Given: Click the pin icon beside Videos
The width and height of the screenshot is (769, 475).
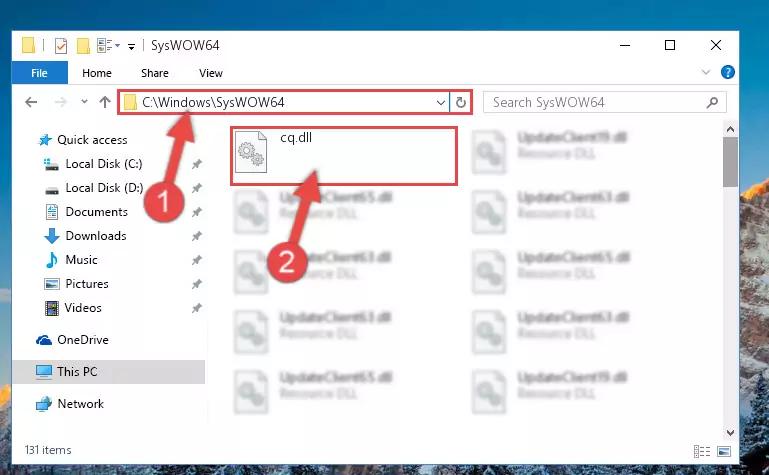Looking at the screenshot, I should (197, 308).
